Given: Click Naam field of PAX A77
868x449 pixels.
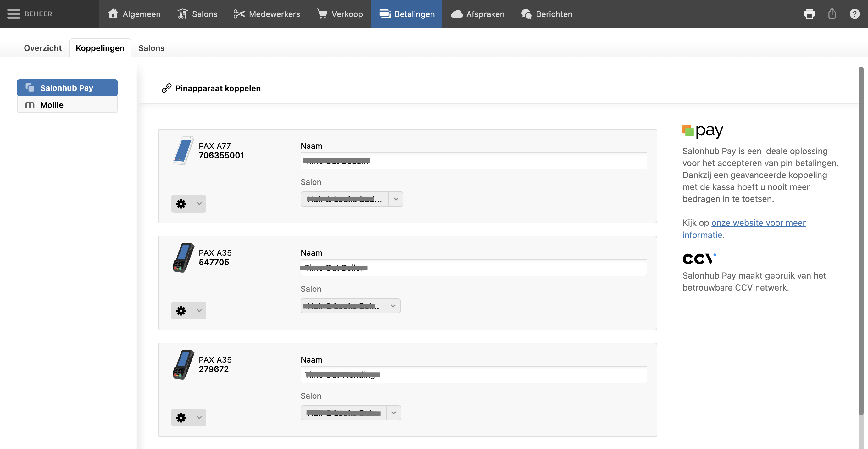Looking at the screenshot, I should tap(473, 161).
